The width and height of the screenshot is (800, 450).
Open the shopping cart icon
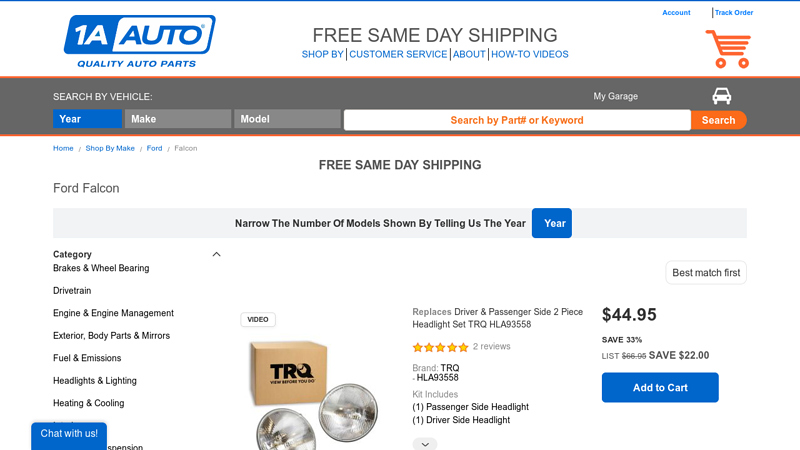click(x=727, y=49)
